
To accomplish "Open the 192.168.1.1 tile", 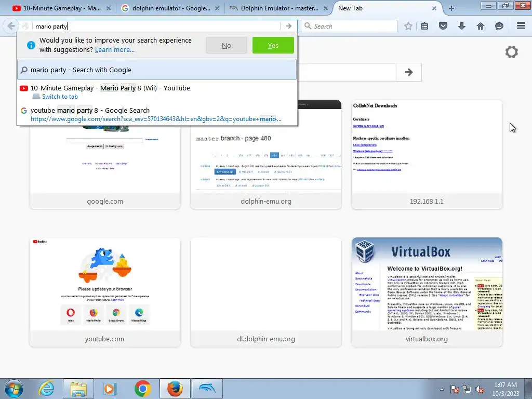I will [x=427, y=154].
